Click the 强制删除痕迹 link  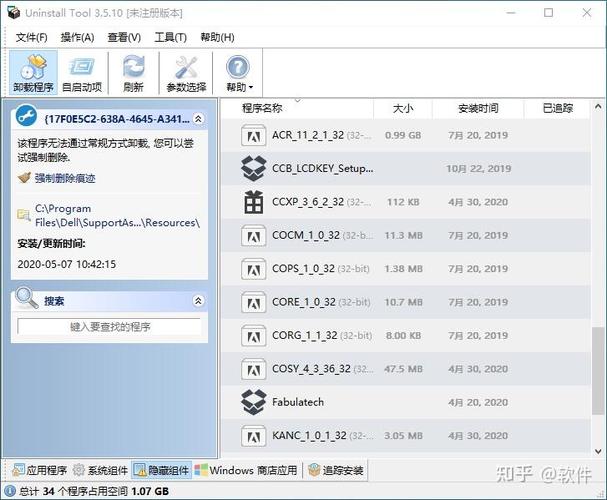click(x=65, y=178)
